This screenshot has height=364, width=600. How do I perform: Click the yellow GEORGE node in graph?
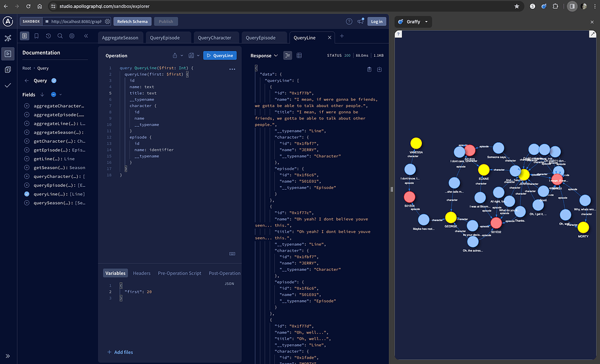pyautogui.click(x=451, y=218)
